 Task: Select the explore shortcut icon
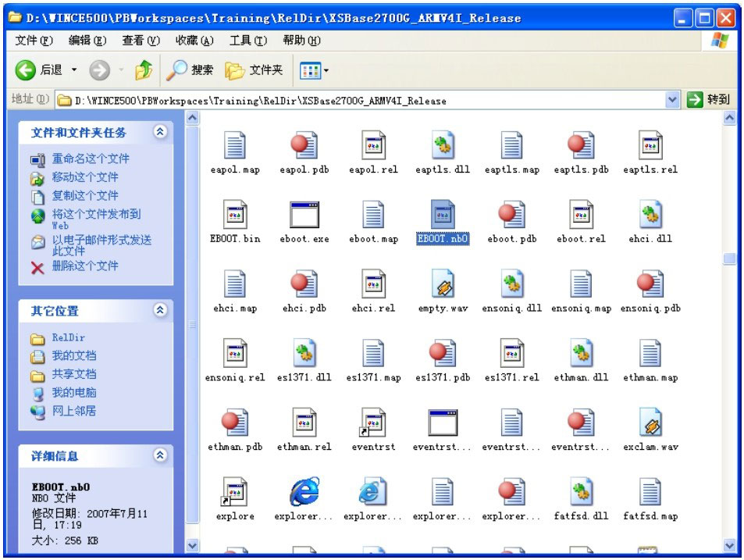click(235, 492)
